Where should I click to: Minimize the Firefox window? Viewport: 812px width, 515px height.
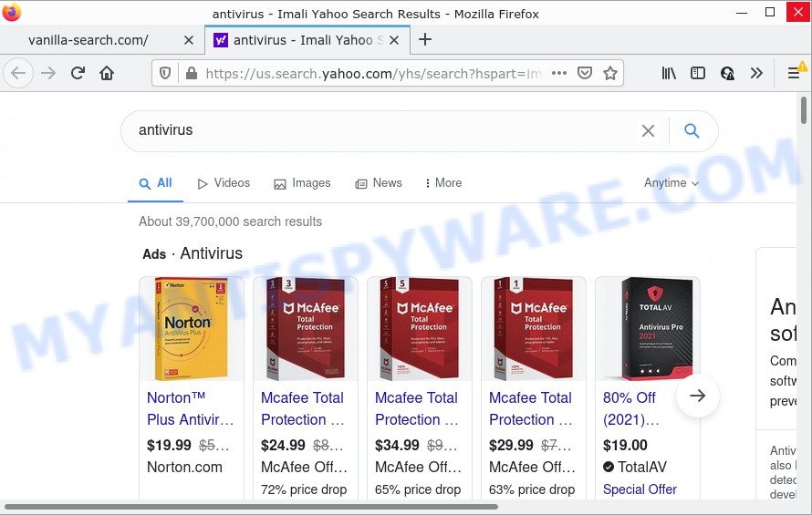click(x=742, y=13)
